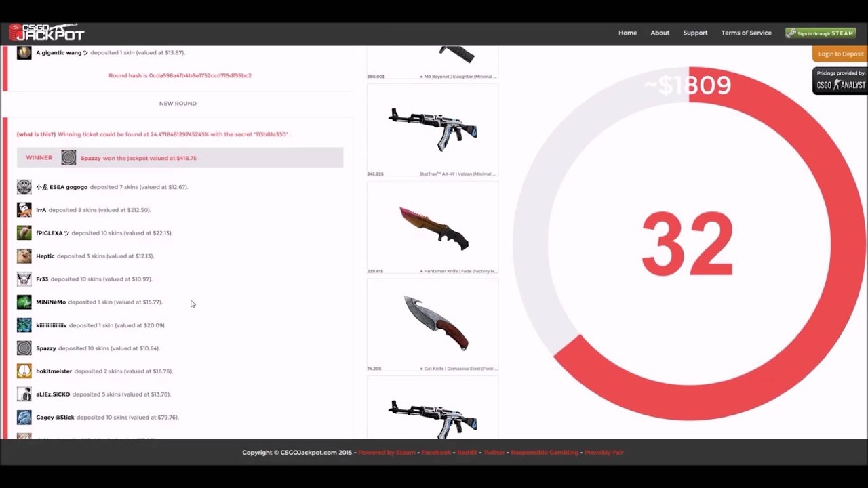Open the Twitter footer link

click(494, 453)
